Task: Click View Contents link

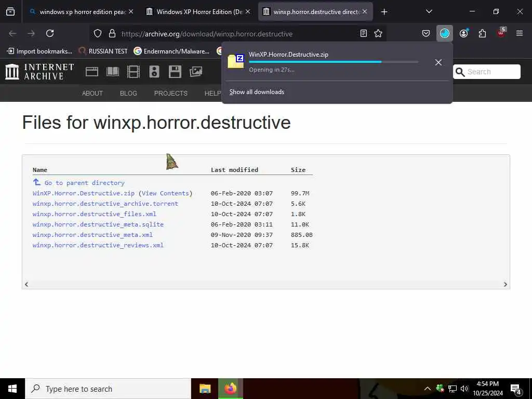Action: (165, 193)
